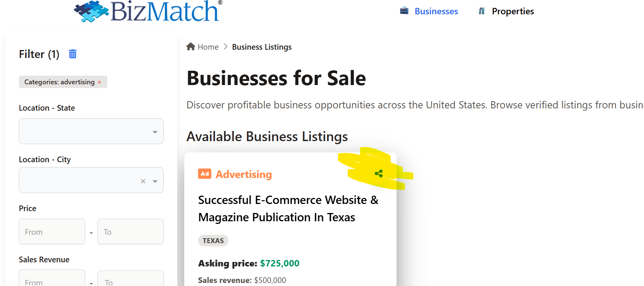Open the Businesses navigation tab

coord(436,11)
